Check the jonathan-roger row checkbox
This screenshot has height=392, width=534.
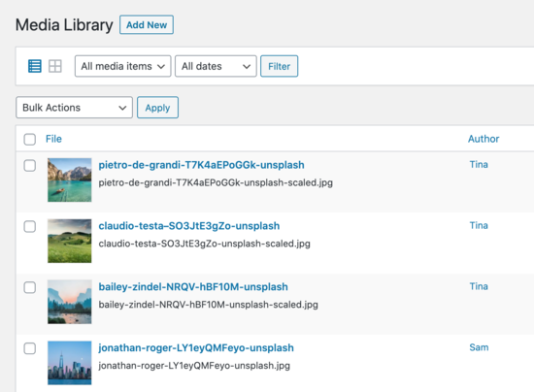30,348
